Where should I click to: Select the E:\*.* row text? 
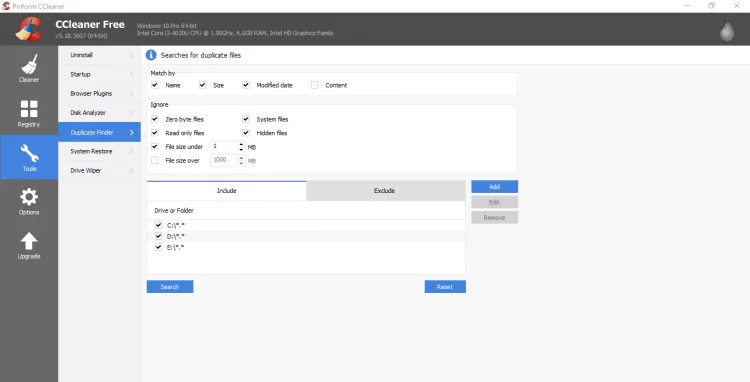click(x=176, y=248)
